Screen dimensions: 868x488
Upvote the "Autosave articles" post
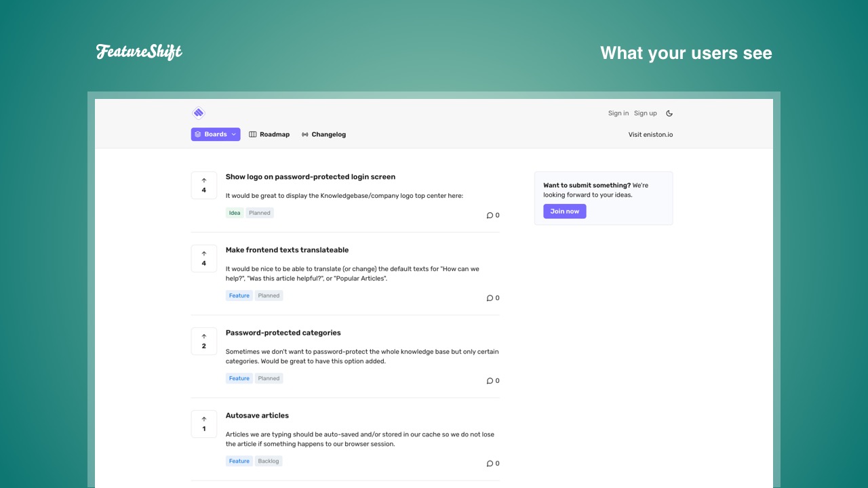coord(204,424)
